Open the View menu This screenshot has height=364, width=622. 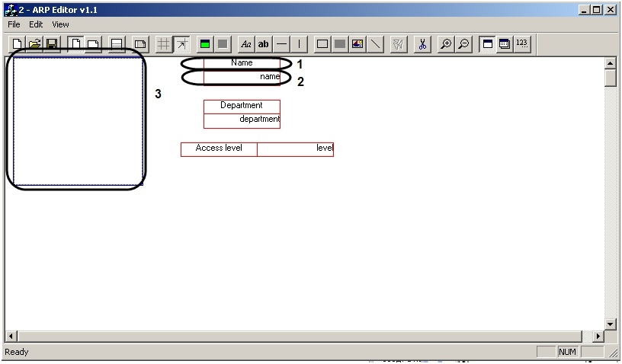pos(60,24)
